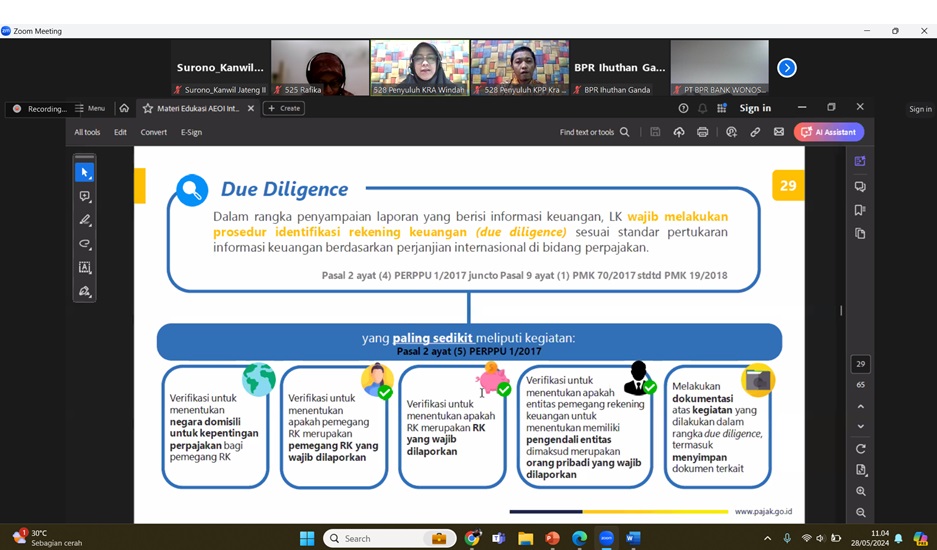Show next participants in Zoom strip
937x550 pixels.
click(787, 68)
